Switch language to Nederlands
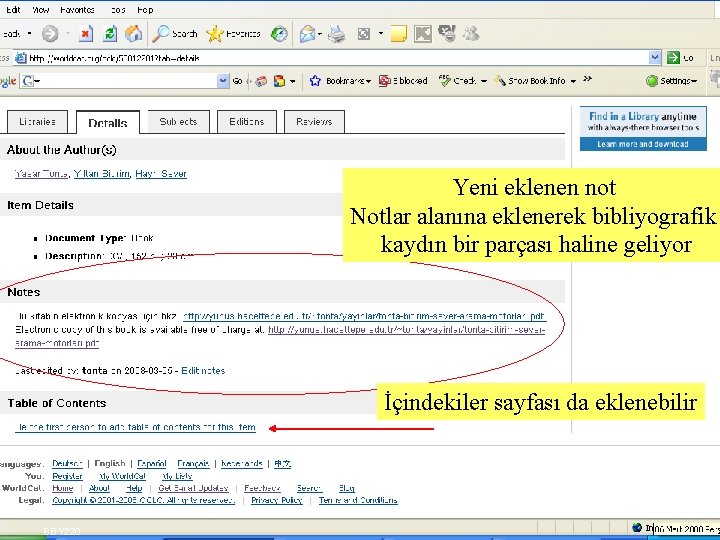The width and height of the screenshot is (720, 540). pos(242,463)
